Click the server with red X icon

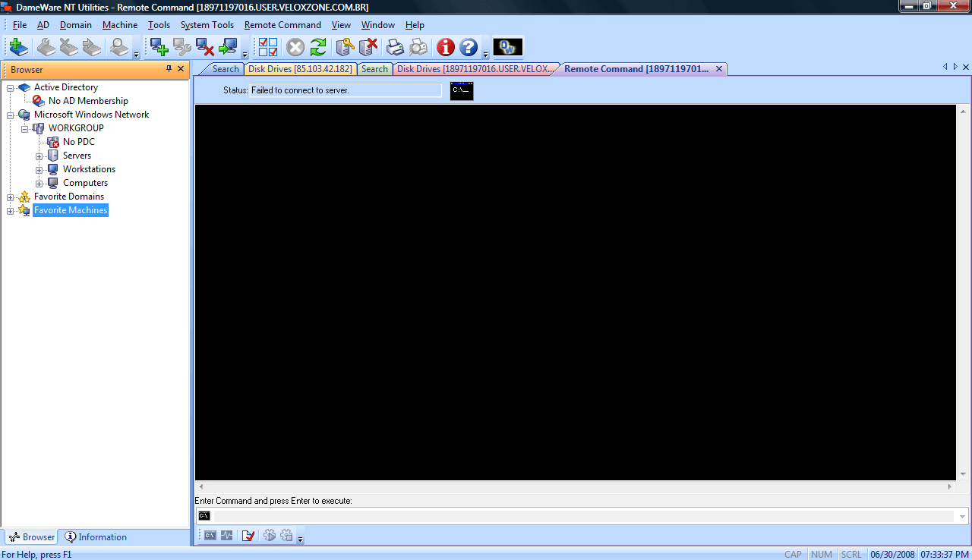click(368, 48)
